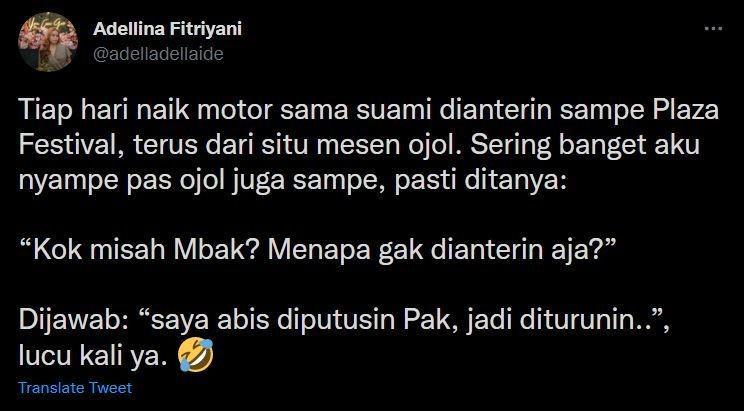Open the @adelladellaide handle link

(158, 54)
